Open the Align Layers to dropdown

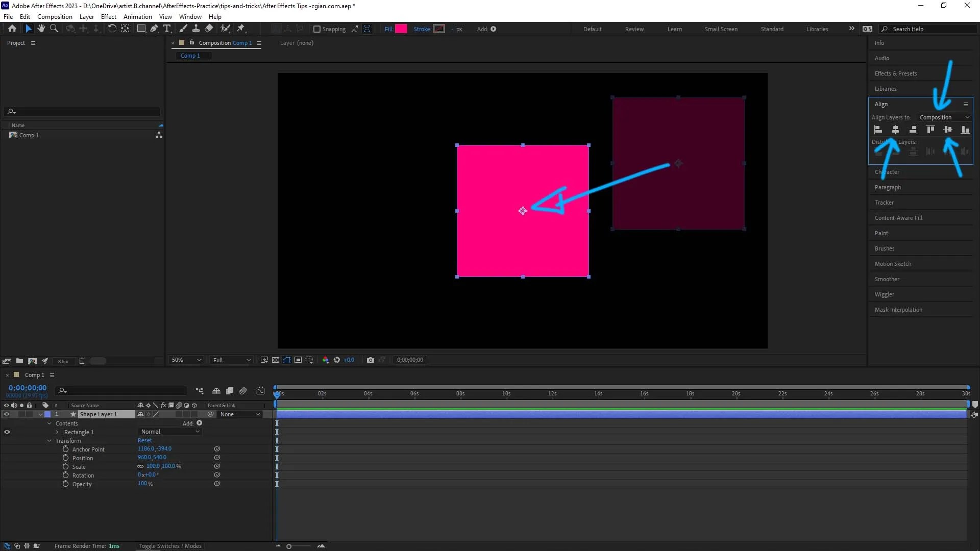[944, 117]
